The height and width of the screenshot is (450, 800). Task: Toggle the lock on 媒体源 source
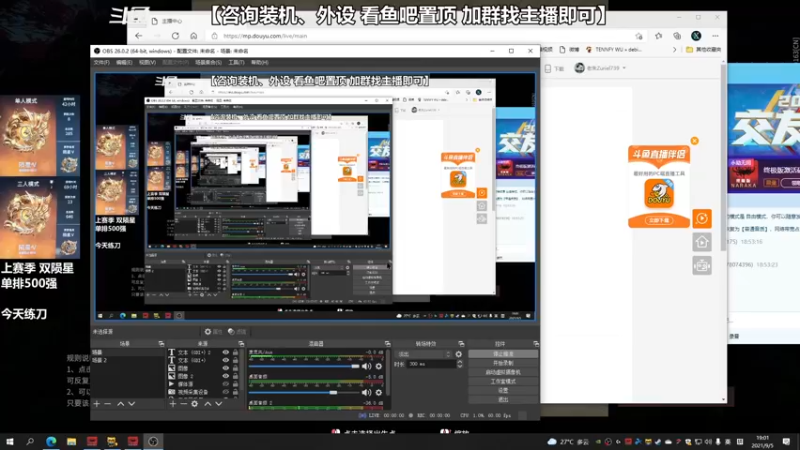coord(235,384)
